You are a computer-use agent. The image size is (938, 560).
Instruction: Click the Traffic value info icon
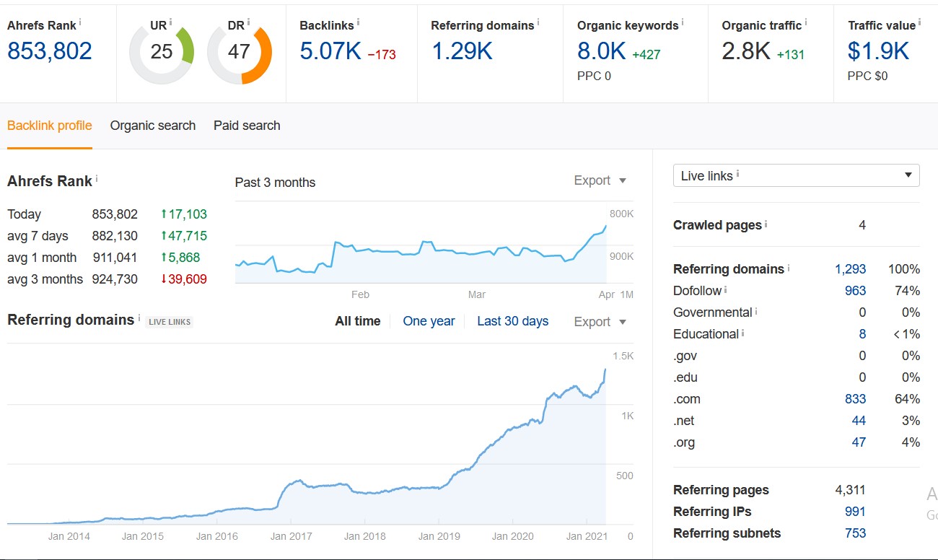(x=920, y=22)
